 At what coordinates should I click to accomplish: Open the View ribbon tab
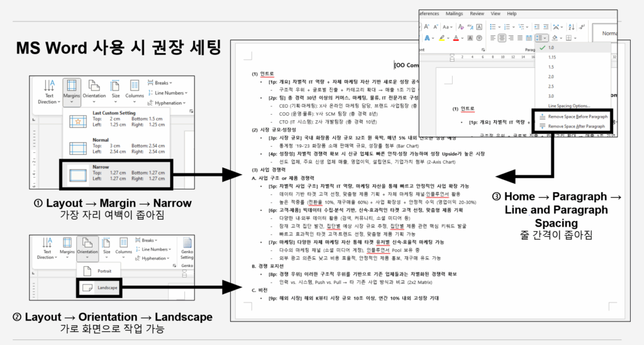click(496, 14)
